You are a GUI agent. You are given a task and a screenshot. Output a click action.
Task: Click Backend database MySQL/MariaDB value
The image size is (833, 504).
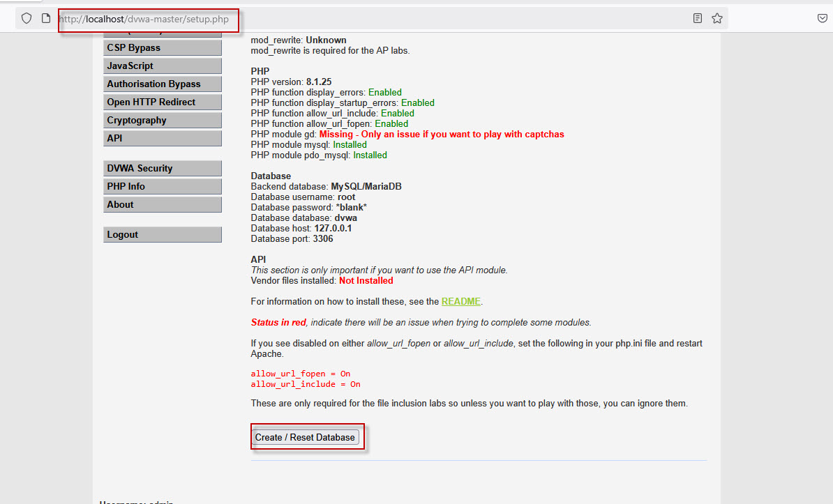tap(366, 186)
